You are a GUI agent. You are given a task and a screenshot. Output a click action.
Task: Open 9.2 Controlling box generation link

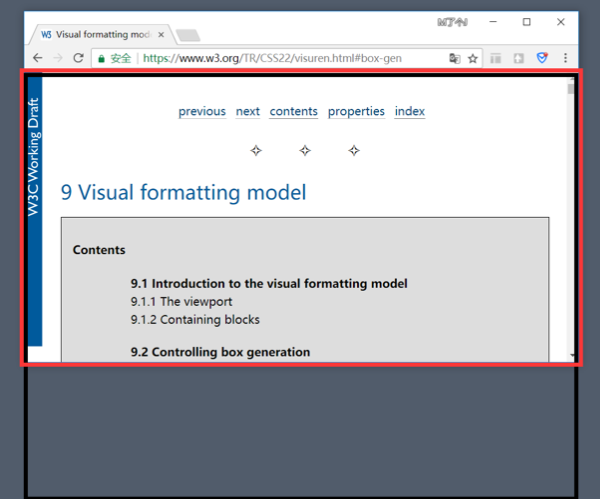click(x=220, y=352)
